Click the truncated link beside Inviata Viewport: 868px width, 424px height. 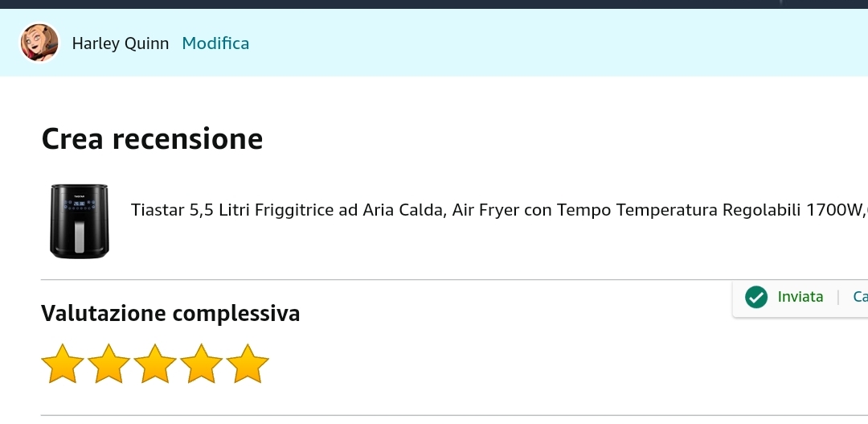pos(860,297)
